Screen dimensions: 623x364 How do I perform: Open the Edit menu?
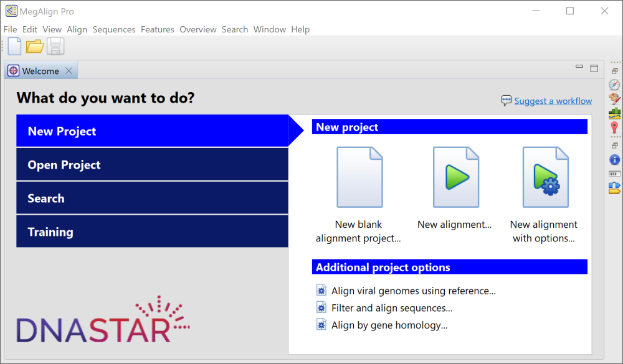(x=30, y=29)
